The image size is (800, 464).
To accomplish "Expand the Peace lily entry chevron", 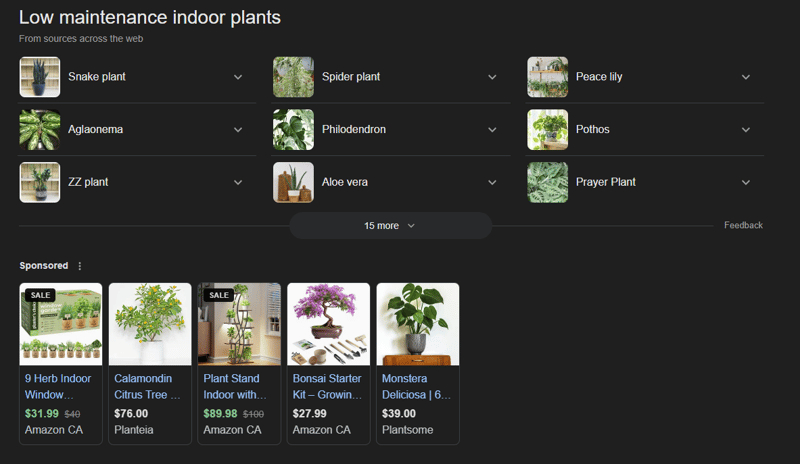I will (x=746, y=77).
